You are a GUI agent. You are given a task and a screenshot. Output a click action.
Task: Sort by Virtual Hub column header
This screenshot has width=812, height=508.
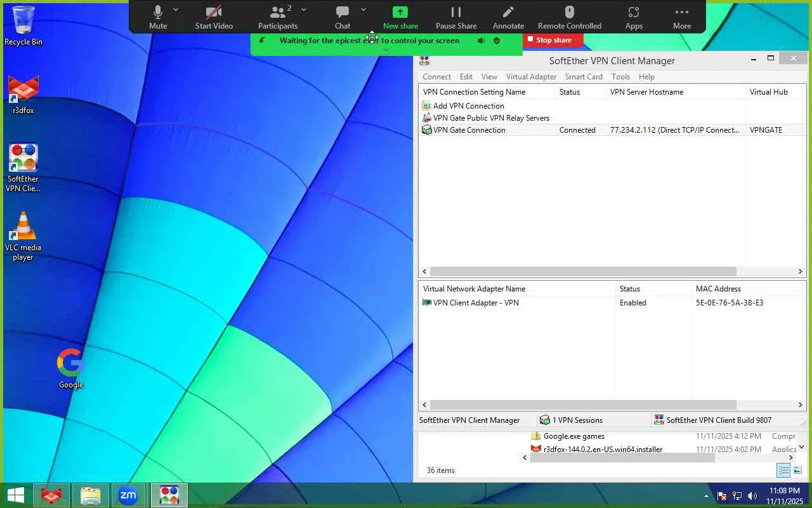pos(775,92)
